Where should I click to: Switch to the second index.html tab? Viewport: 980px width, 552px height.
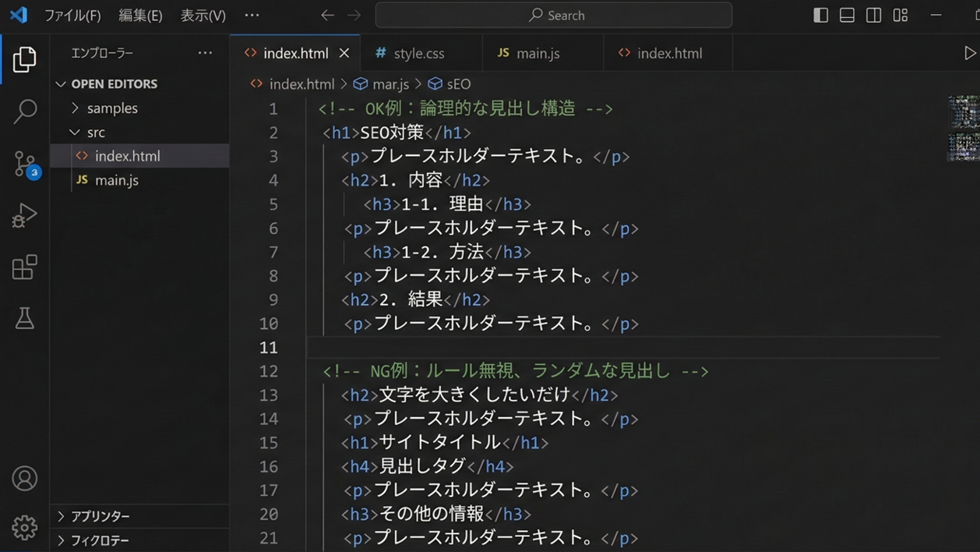pyautogui.click(x=668, y=53)
